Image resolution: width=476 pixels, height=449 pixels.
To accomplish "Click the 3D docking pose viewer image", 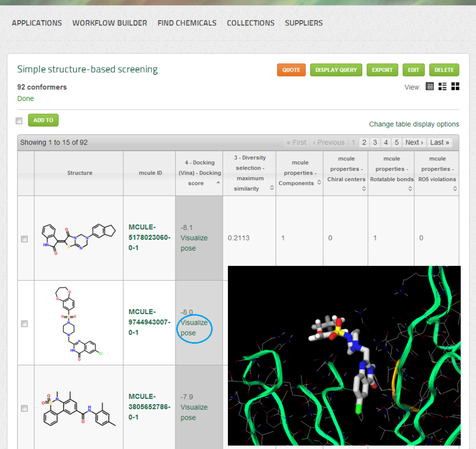I will [x=344, y=355].
